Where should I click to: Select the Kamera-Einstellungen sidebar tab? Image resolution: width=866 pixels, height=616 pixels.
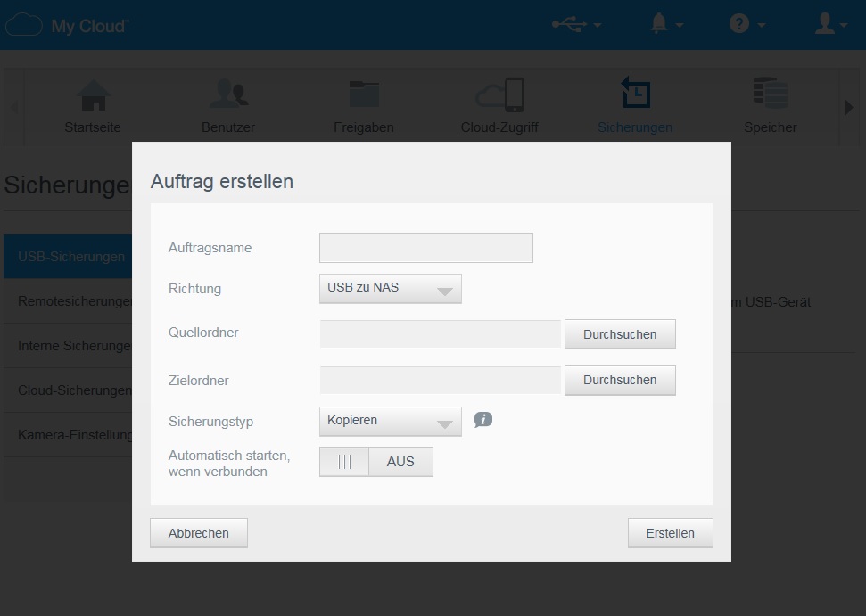(68, 435)
